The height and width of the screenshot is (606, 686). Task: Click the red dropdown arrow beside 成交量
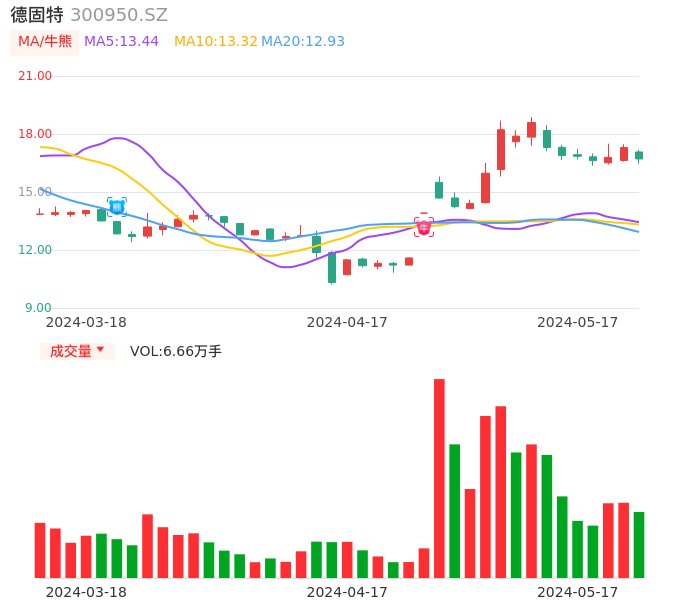pos(100,350)
